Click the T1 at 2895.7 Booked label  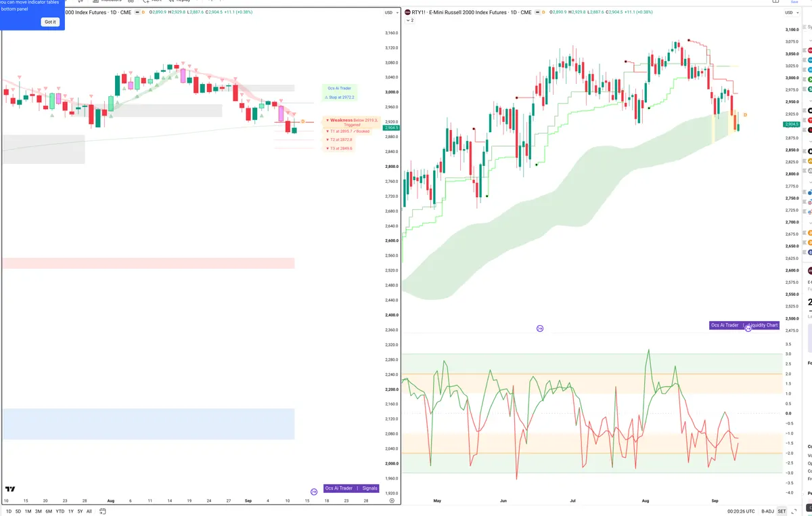pos(348,131)
